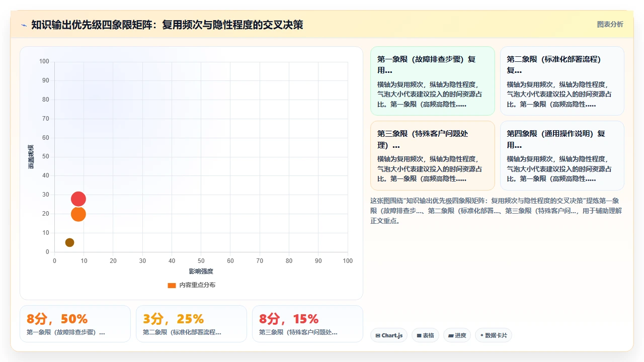Click the red bubble in the chart

pos(78,199)
